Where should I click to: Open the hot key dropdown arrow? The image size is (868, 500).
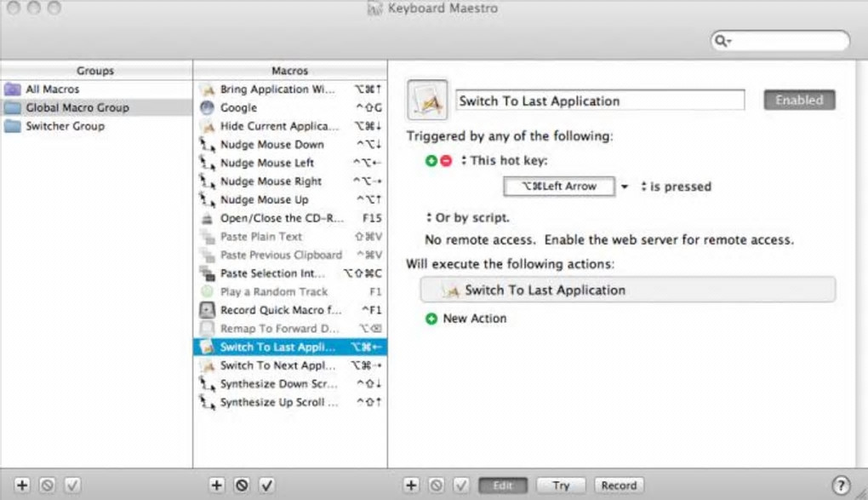(x=625, y=187)
